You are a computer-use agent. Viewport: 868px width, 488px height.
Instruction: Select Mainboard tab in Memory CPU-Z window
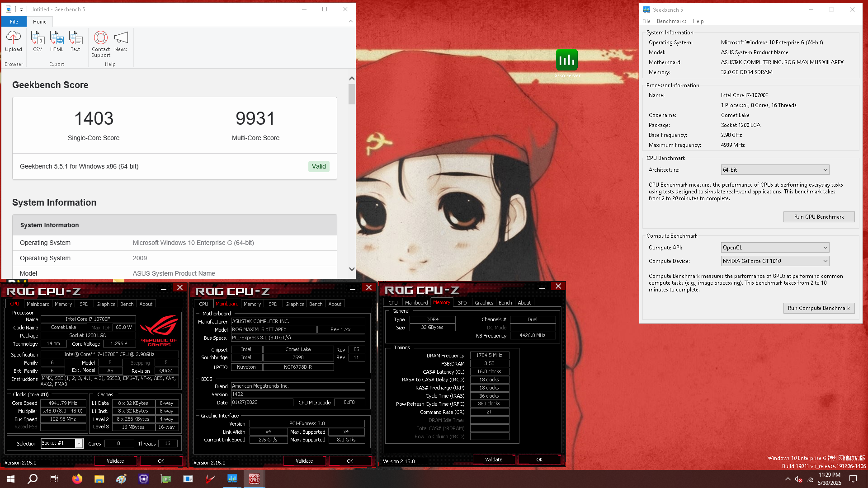pos(416,303)
